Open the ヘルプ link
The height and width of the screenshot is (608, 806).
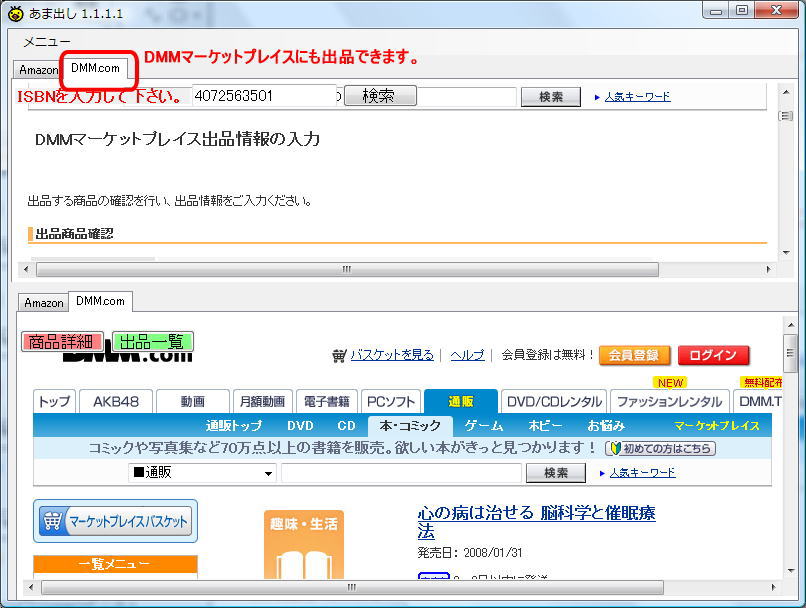[467, 355]
